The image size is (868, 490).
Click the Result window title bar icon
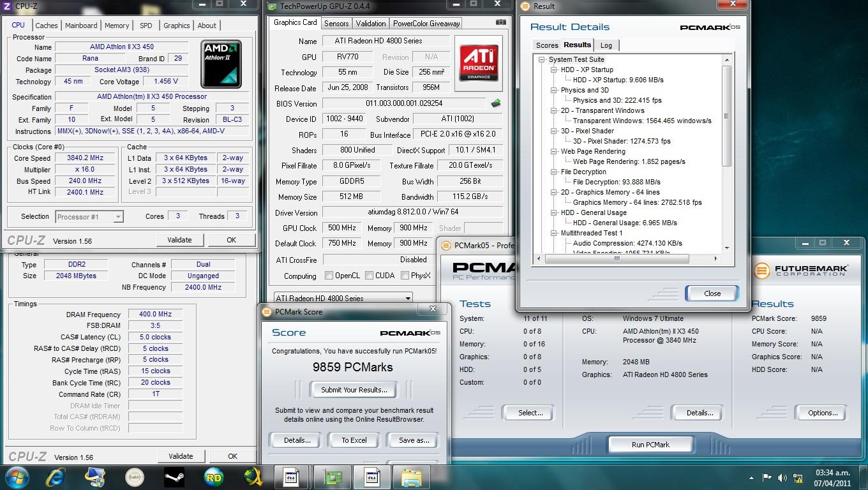pos(525,6)
